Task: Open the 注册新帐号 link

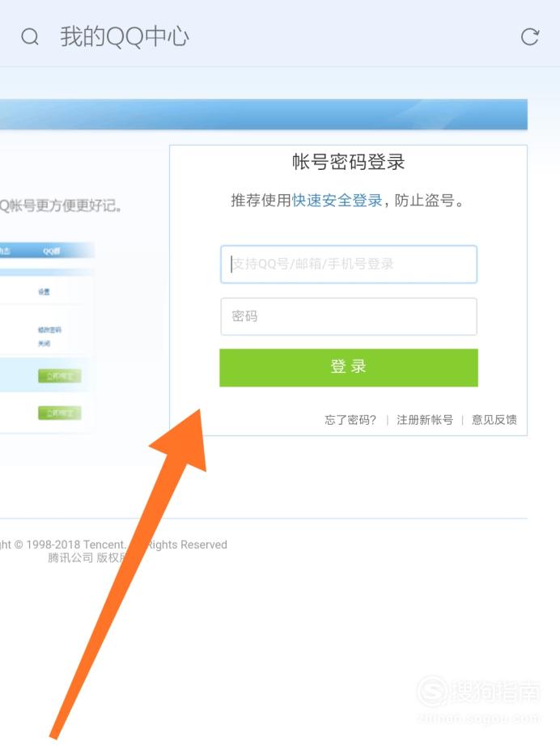Action: coord(425,420)
